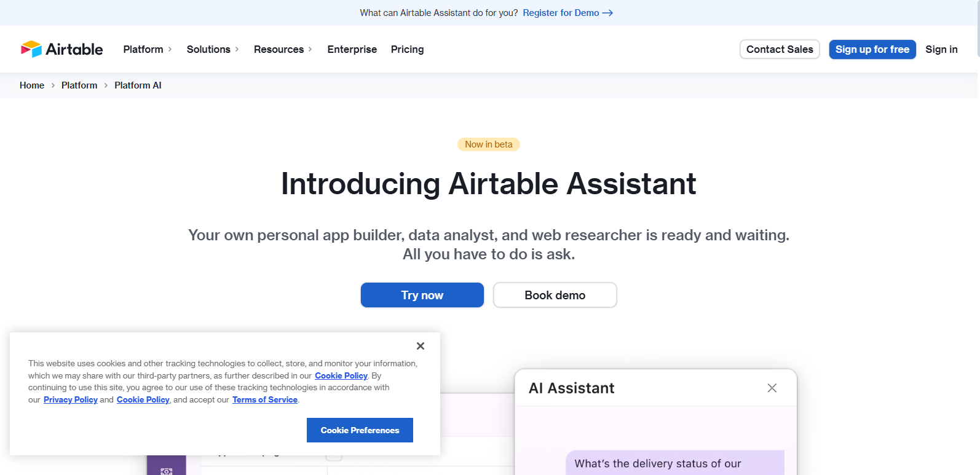Expand the Platform menu
Screen dimensions: 980x475
pyautogui.click(x=148, y=49)
